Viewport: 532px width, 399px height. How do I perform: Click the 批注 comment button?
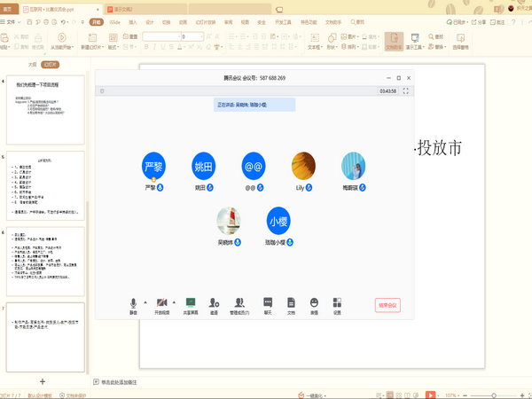[497, 22]
